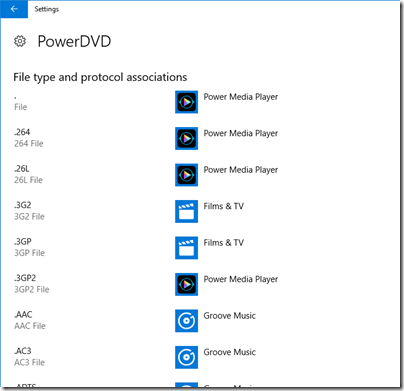Image resolution: width=404 pixels, height=391 pixels.
Task: Click Power Media Player icon for .26L
Action: coord(186,175)
